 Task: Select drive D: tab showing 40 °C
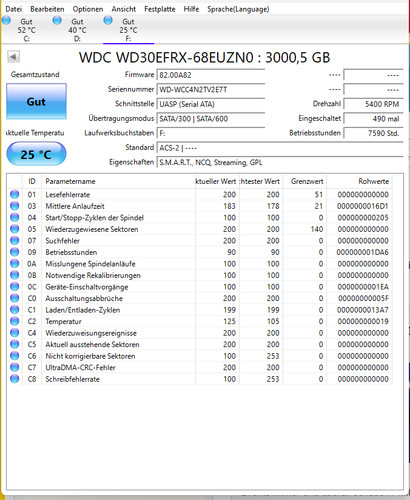77,30
